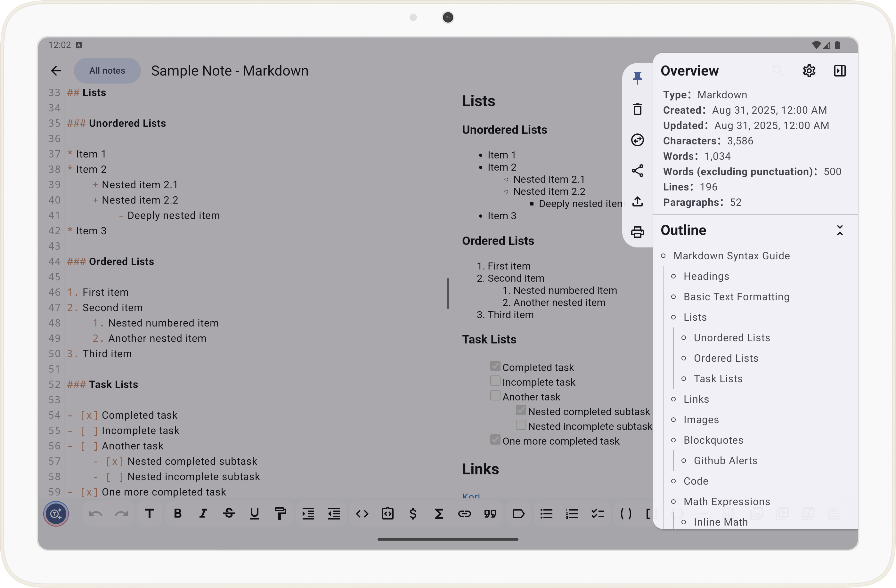Viewport: 896px width, 588px height.
Task: Select Basic Text Formatting outline entry
Action: tap(737, 297)
